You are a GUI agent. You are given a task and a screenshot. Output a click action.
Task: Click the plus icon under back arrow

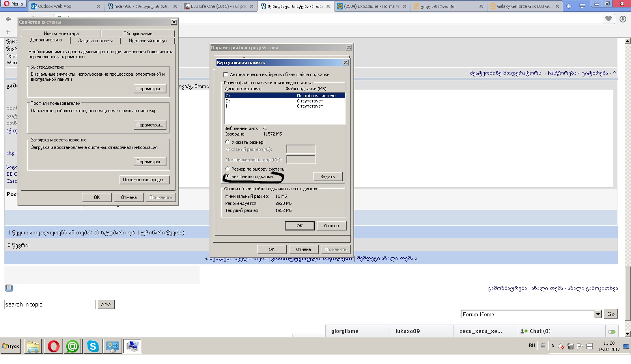click(x=8, y=32)
